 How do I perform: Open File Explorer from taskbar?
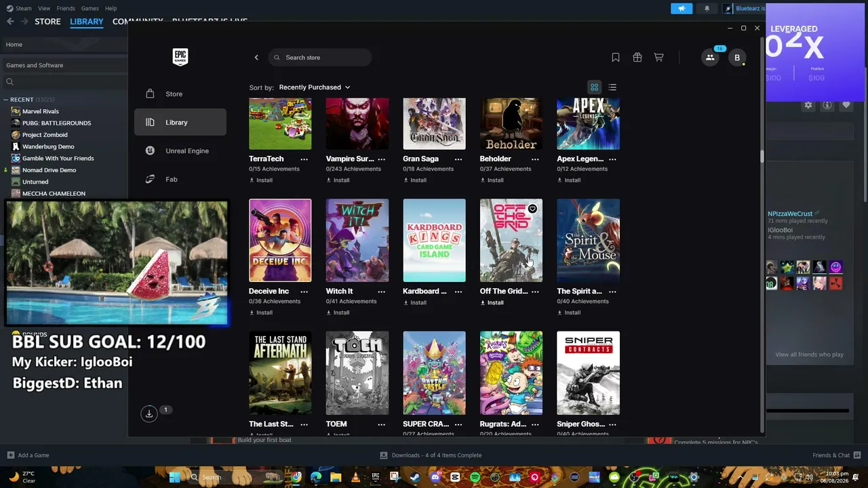click(336, 477)
